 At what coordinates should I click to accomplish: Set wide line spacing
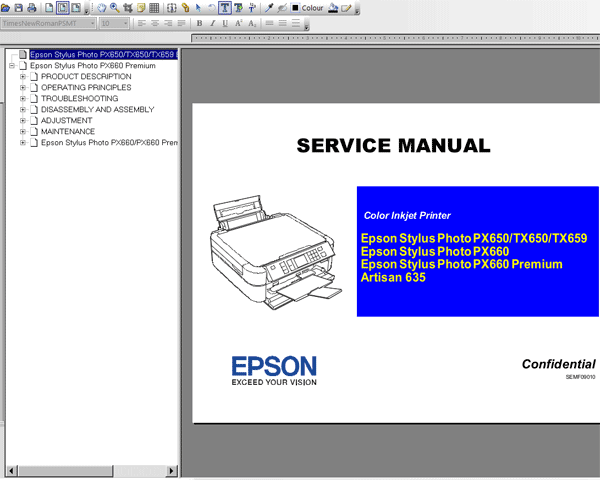tap(296, 24)
